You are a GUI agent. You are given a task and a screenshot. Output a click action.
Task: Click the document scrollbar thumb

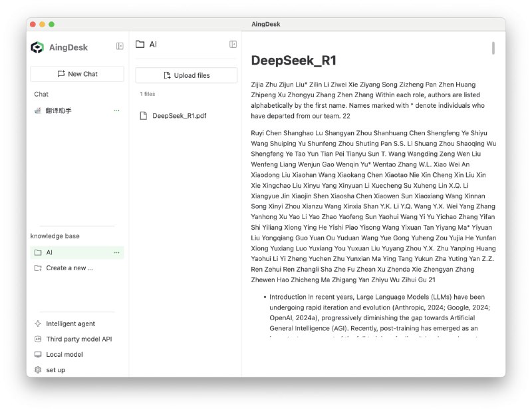(x=493, y=48)
